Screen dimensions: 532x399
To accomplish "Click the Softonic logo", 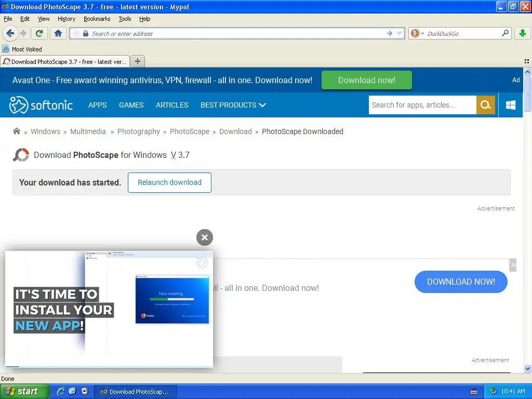I will pos(41,105).
